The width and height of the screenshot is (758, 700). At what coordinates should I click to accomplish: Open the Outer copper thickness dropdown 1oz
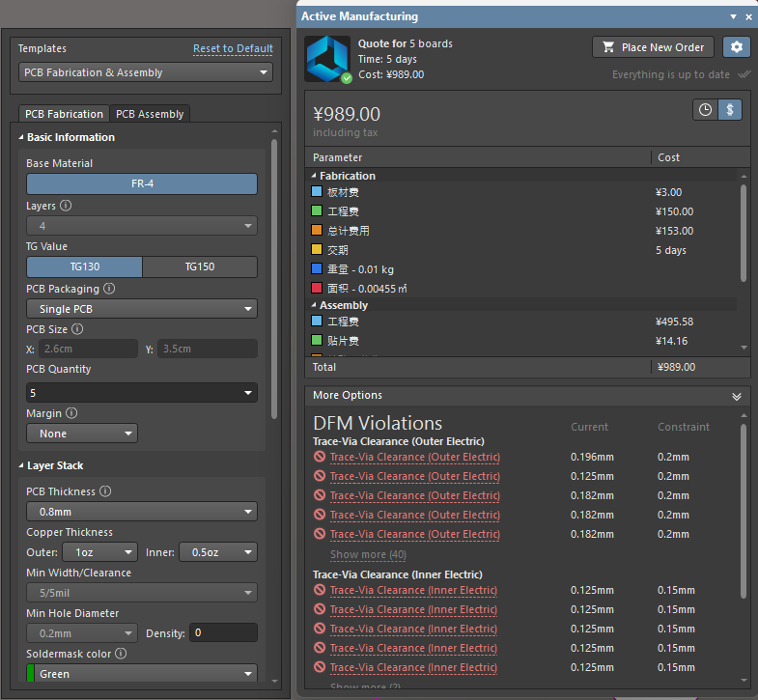[100, 552]
